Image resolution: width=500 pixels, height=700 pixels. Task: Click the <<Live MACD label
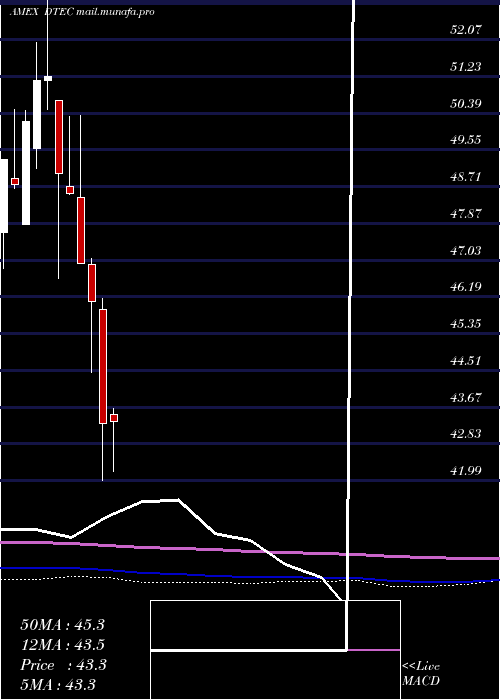pyautogui.click(x=421, y=674)
